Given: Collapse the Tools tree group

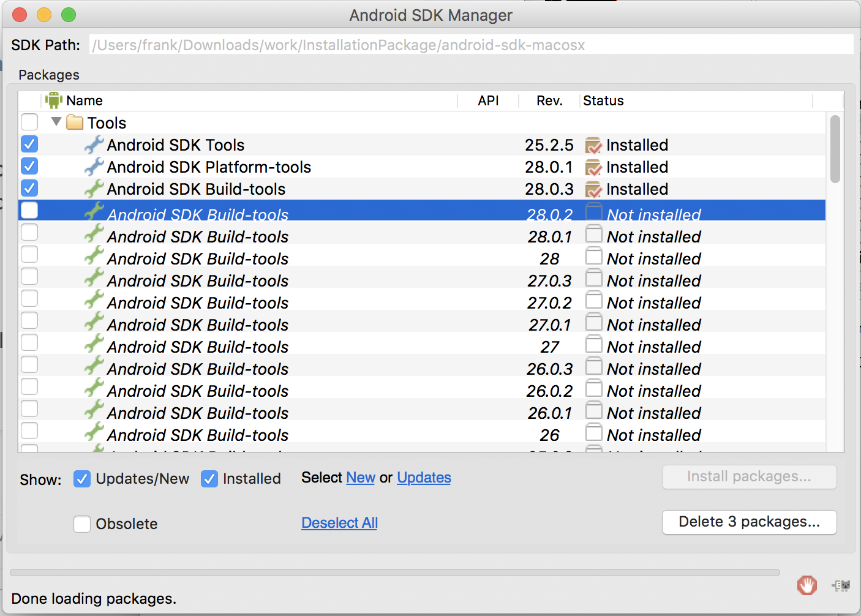Looking at the screenshot, I should pyautogui.click(x=56, y=122).
